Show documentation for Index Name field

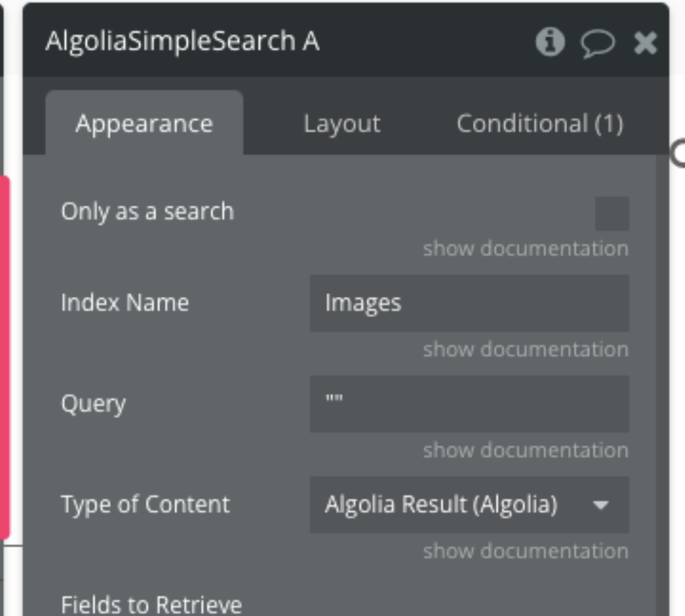525,349
